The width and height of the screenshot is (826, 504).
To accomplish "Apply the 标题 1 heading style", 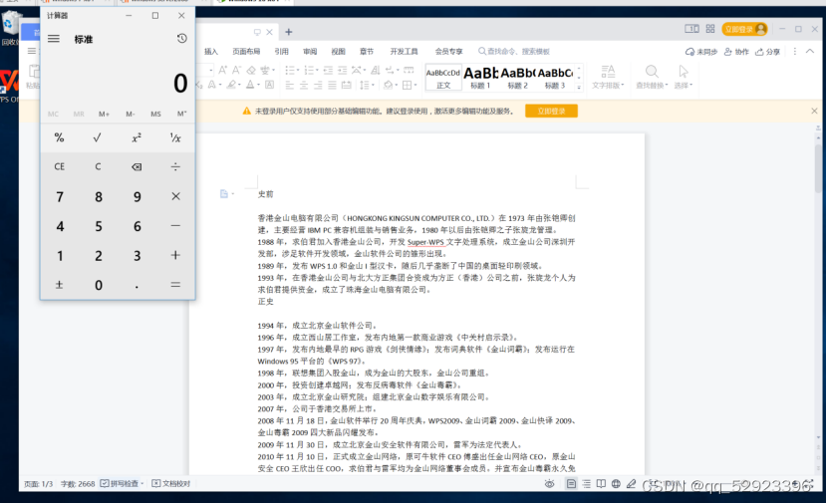I will pyautogui.click(x=480, y=78).
